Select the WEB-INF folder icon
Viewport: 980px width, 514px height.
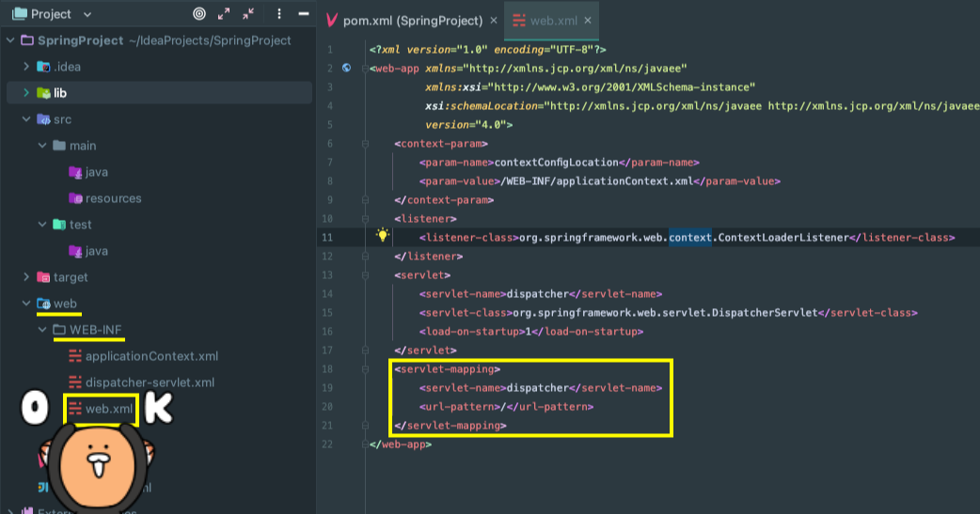(x=59, y=330)
